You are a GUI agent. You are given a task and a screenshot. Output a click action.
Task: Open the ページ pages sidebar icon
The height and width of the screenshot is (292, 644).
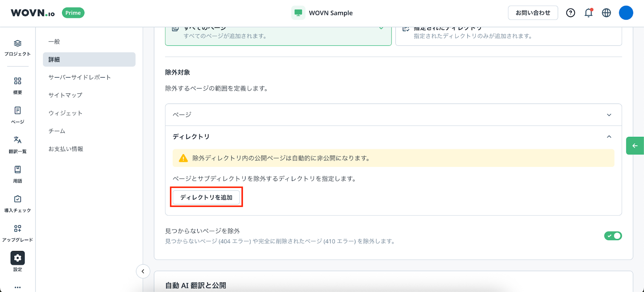pos(17,111)
